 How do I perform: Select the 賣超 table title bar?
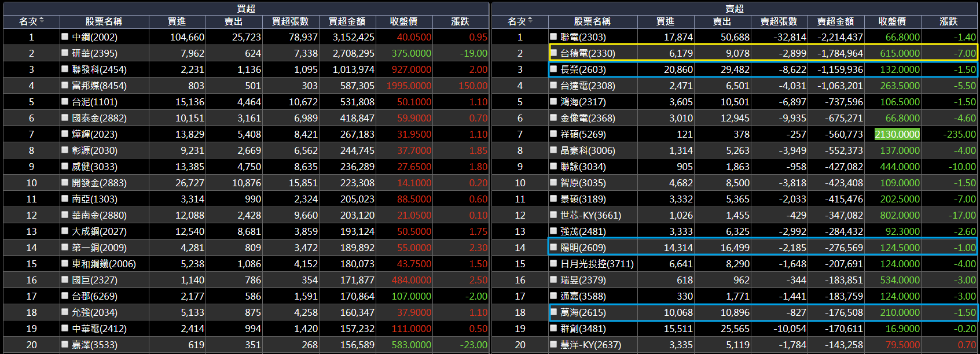pyautogui.click(x=735, y=8)
